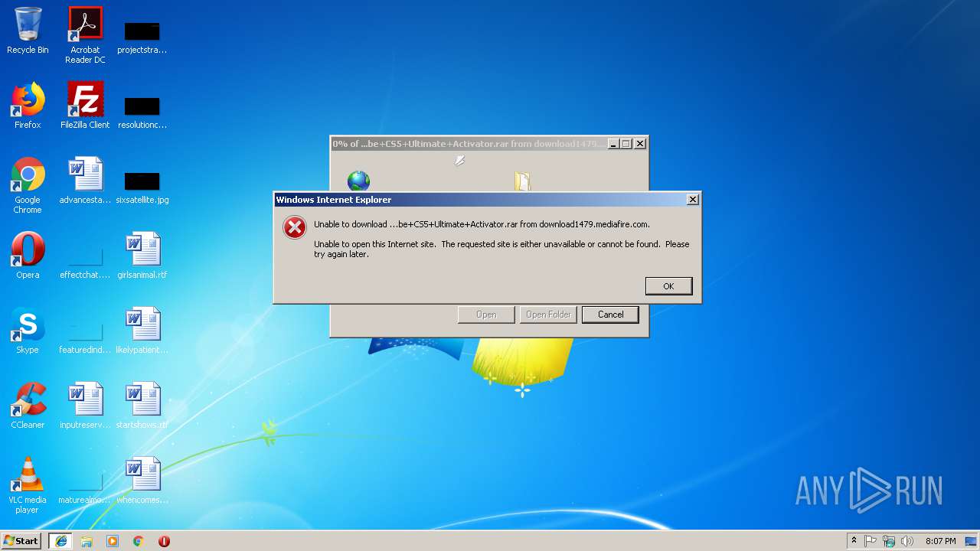
Task: Launch Google Chrome from the desktop
Action: click(28, 185)
